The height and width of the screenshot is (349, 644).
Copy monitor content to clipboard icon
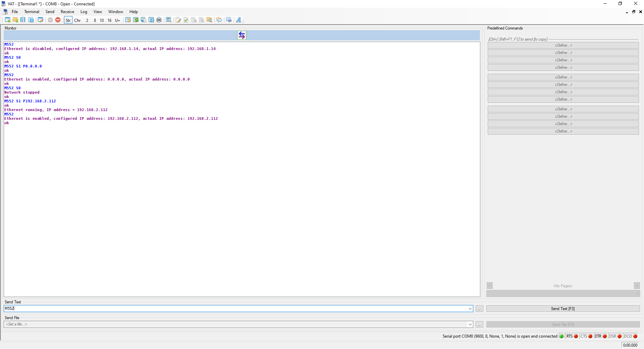144,20
